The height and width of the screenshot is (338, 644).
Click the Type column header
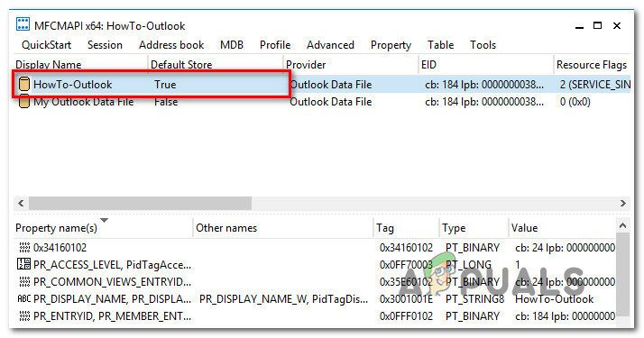point(474,228)
